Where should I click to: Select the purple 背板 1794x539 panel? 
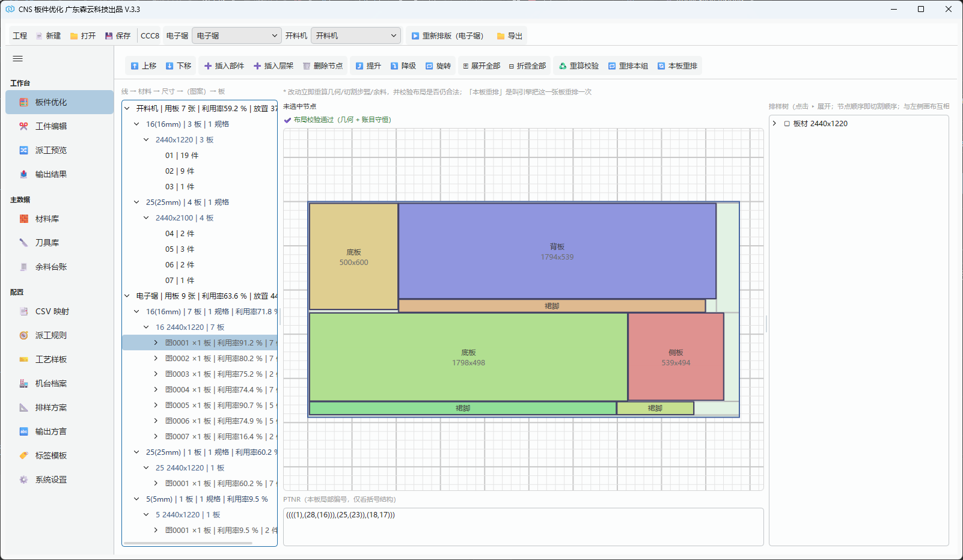[557, 251]
